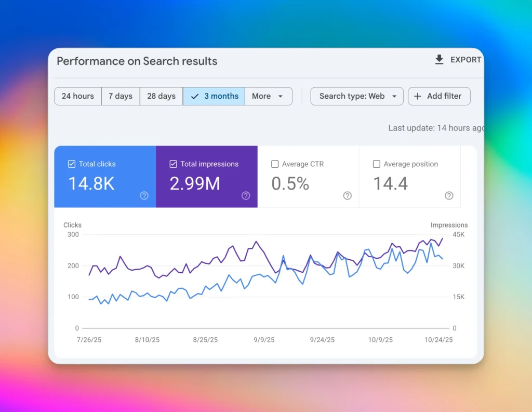Click the 14.8K total clicks value
The image size is (532, 412).
92,183
